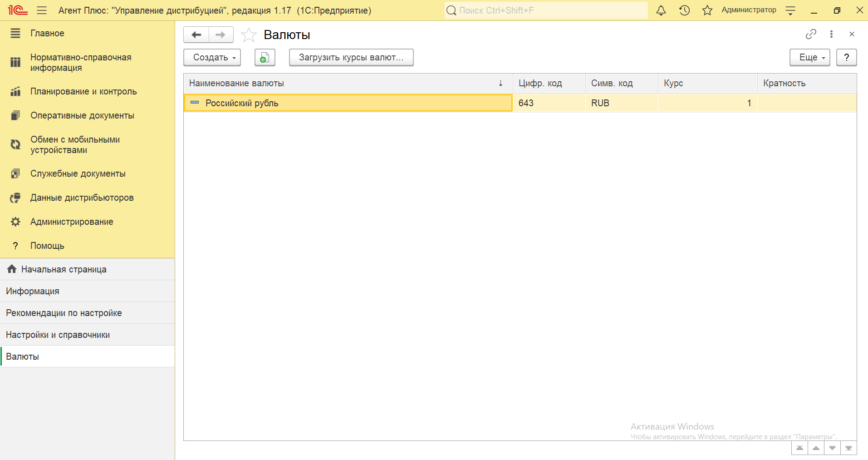Open help with question mark button
The image size is (868, 460).
click(846, 58)
